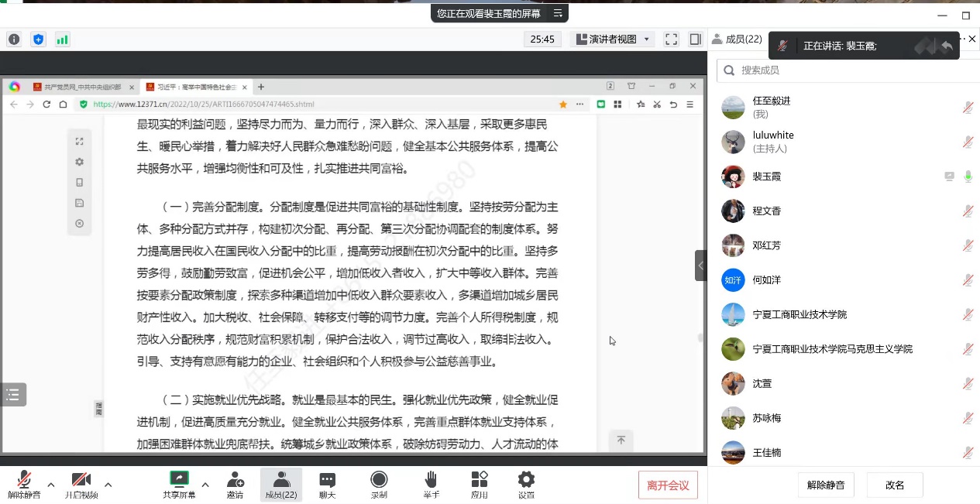Open the 聊天 chat panel
Viewport: 980px width, 504px height.
pyautogui.click(x=328, y=485)
